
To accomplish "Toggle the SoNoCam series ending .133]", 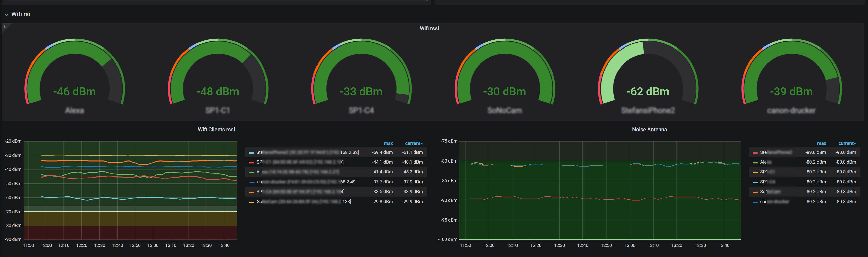I will (304, 202).
